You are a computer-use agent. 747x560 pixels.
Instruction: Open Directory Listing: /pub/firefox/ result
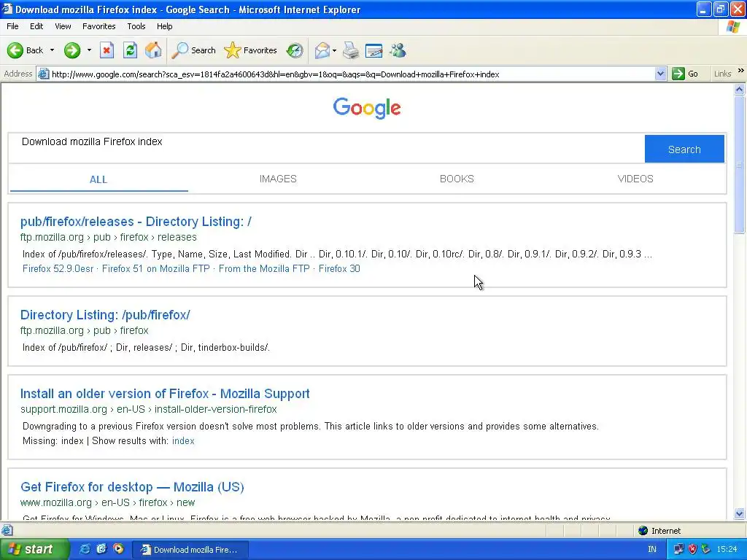pyautogui.click(x=105, y=315)
